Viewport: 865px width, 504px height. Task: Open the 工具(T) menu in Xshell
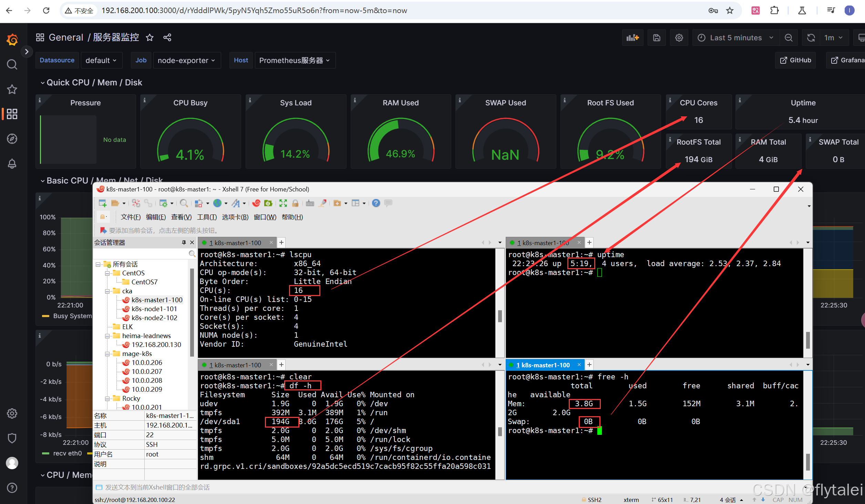[207, 217]
